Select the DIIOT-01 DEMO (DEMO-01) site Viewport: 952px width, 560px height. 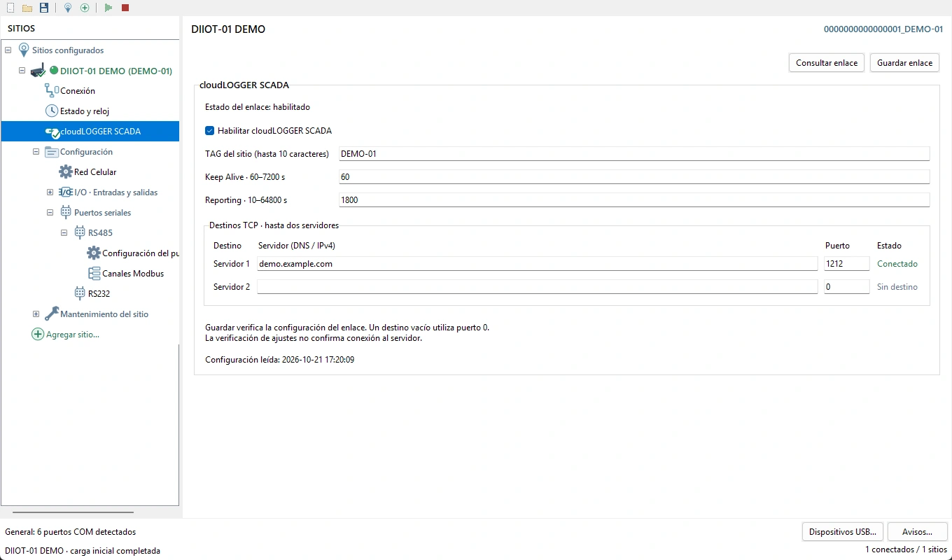tap(116, 71)
